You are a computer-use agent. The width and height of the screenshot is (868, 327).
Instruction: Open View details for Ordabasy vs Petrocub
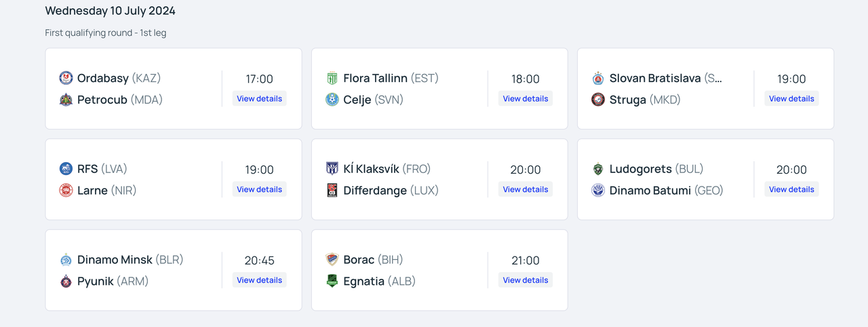tap(259, 98)
